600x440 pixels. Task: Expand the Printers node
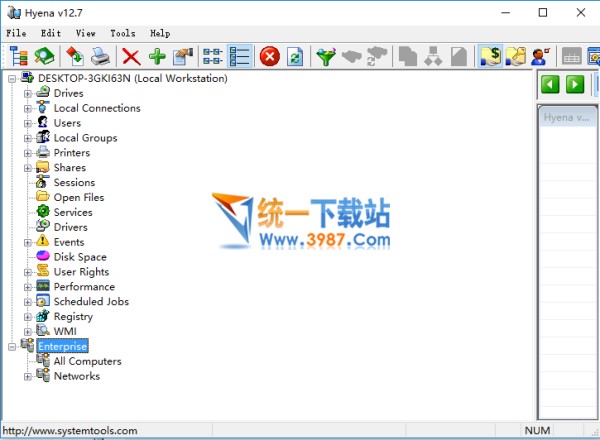point(28,153)
